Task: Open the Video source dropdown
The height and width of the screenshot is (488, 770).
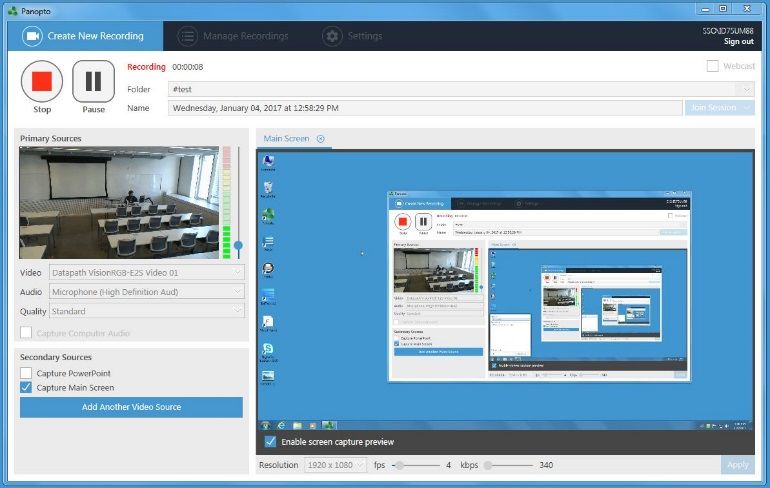Action: (147, 272)
